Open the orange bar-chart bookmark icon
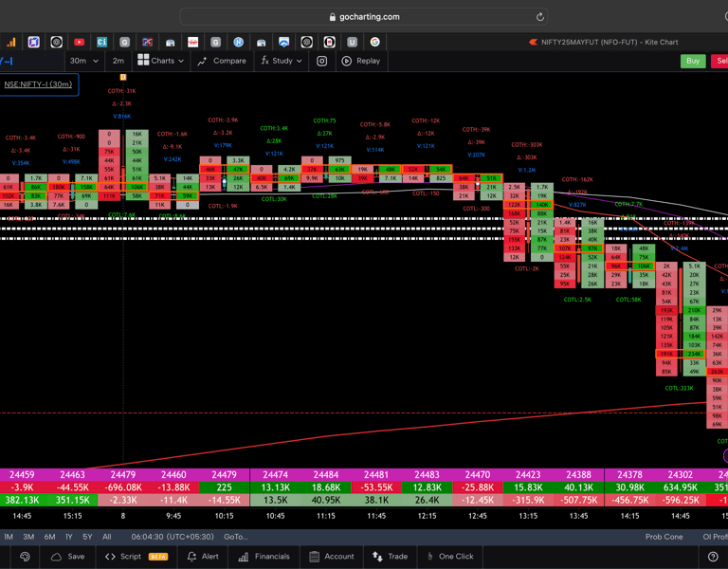The image size is (728, 569). click(10, 43)
